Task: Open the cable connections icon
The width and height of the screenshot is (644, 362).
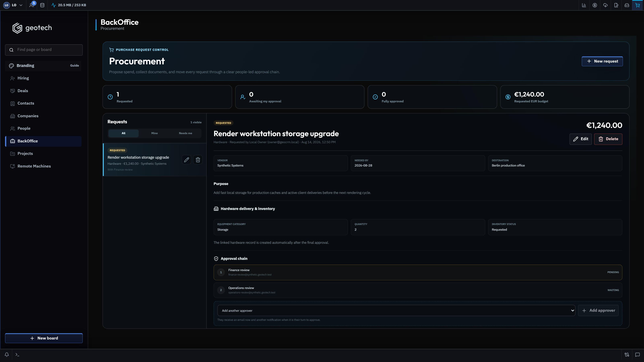Action: 627,355
